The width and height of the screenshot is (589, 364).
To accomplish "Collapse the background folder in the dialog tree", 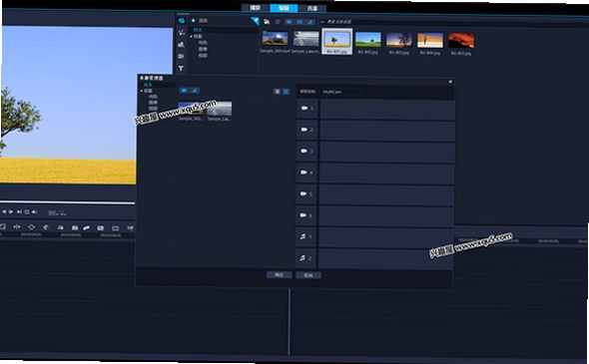I will coord(142,91).
